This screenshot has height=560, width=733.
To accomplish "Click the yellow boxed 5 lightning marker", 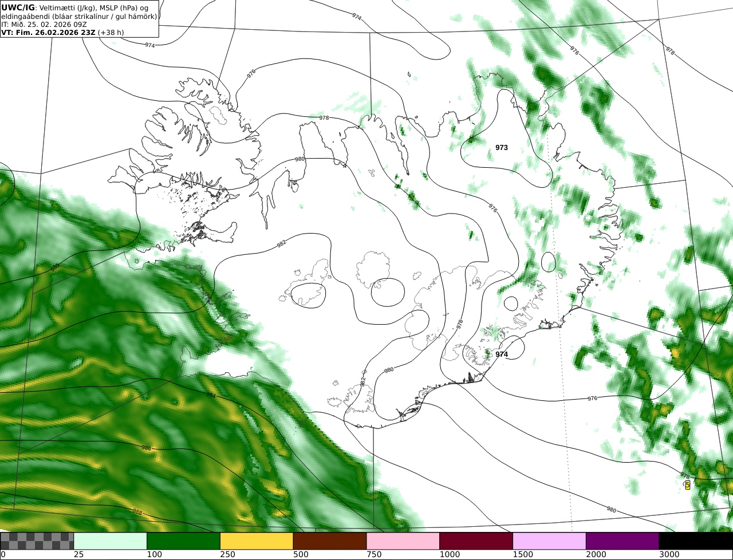I will tap(688, 485).
